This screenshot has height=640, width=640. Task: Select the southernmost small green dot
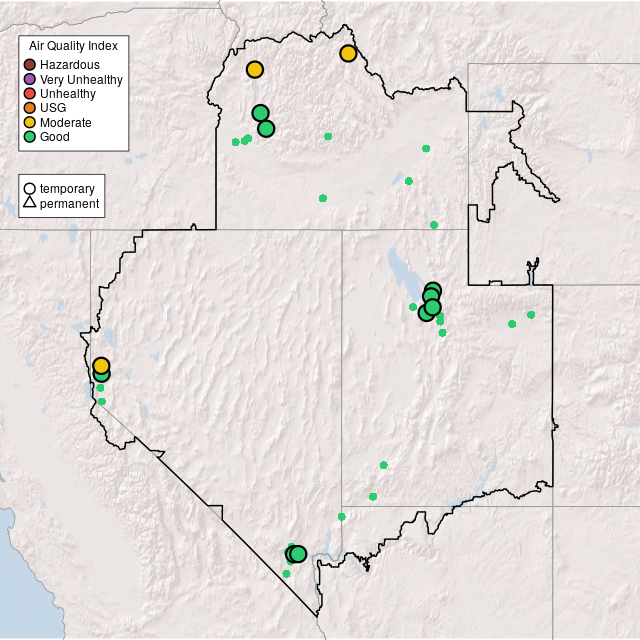[x=286, y=574]
